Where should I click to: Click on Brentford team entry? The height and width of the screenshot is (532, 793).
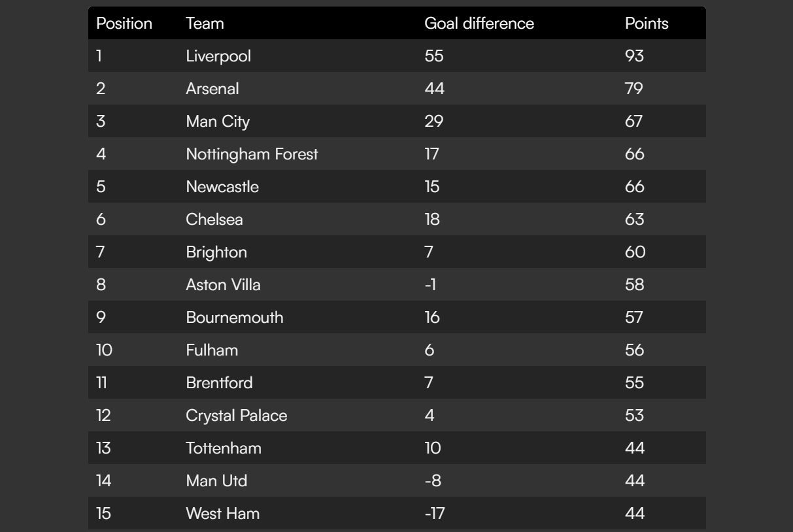pos(219,383)
